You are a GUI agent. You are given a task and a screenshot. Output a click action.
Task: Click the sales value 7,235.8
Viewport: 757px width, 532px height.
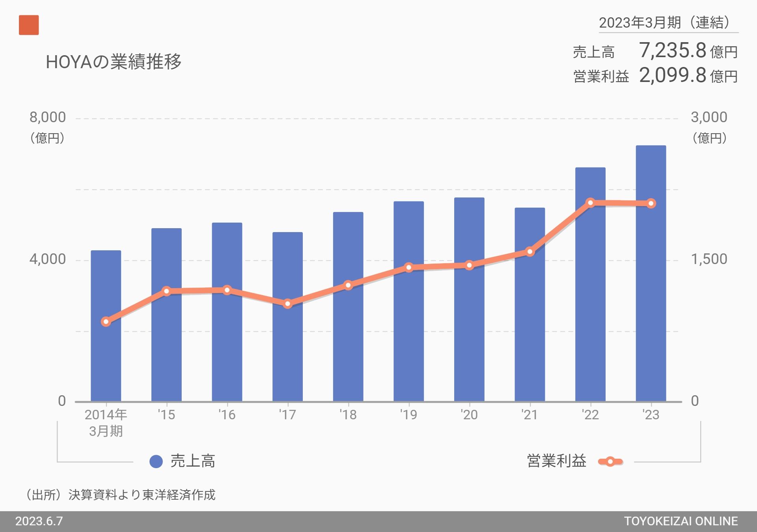point(672,50)
